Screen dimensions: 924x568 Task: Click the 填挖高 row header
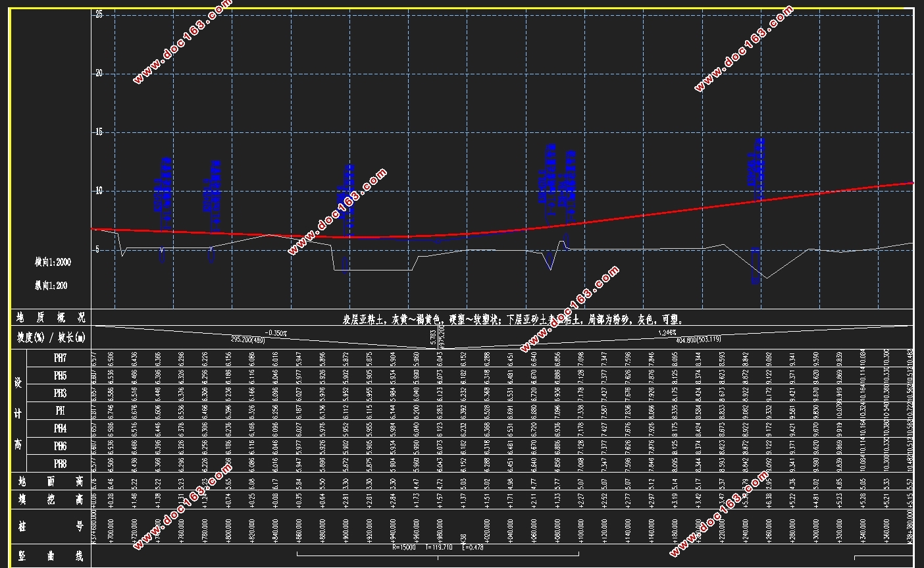point(51,500)
